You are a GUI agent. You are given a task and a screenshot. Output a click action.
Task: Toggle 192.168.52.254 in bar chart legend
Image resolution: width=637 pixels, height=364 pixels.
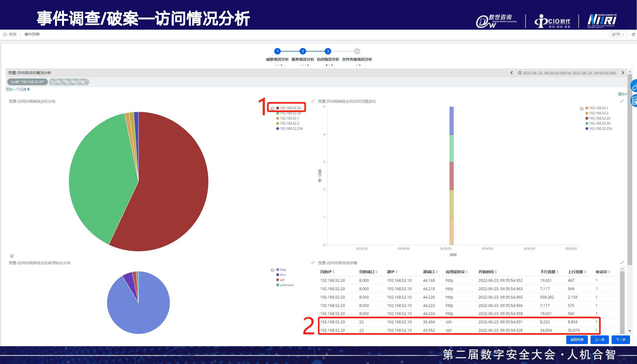[x=599, y=128]
